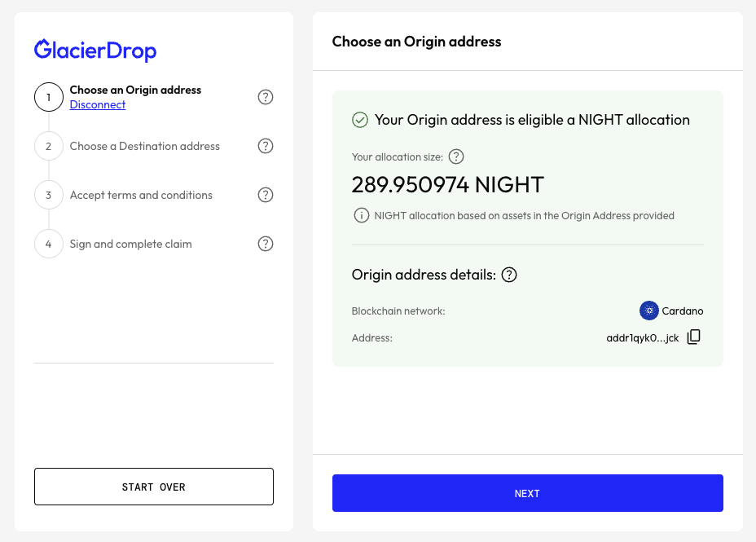The height and width of the screenshot is (542, 756).
Task: Select step 3 Accept terms and conditions
Action: point(141,196)
